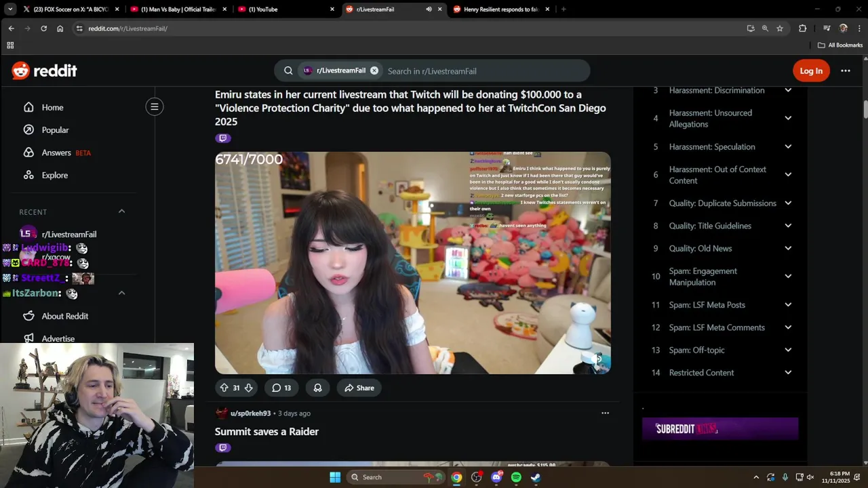
Task: Open the Chrome profile avatar
Action: [843, 28]
